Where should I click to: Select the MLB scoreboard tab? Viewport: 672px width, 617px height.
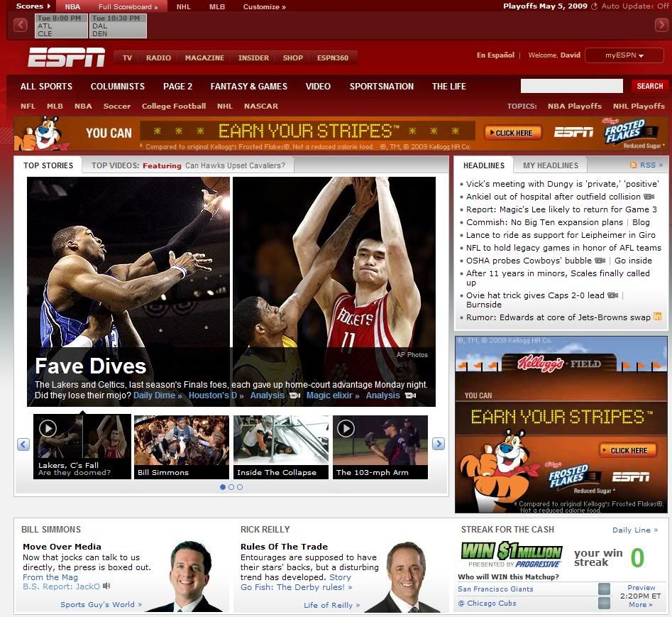(217, 7)
